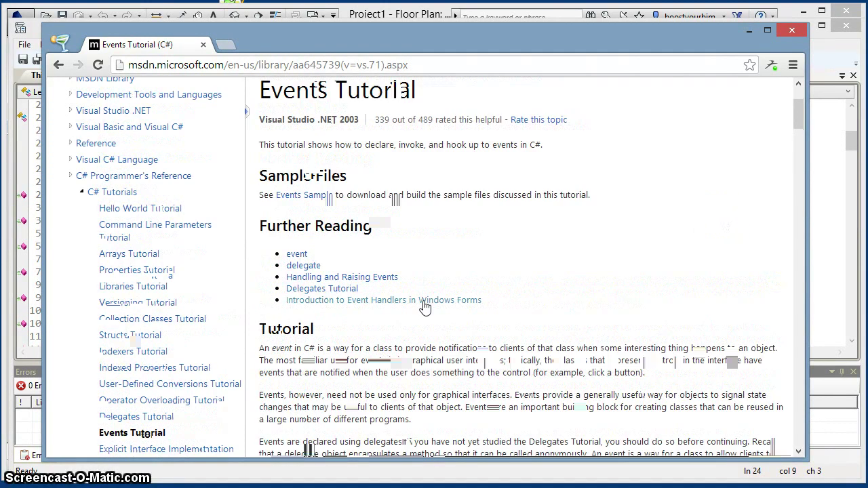868x488 pixels.
Task: Open the Events Sample link
Action: 304,195
